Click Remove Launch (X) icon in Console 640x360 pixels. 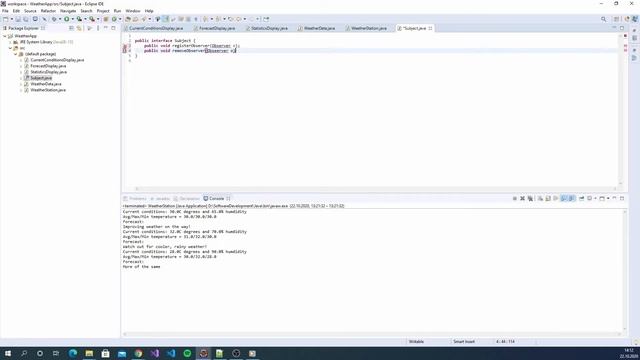click(522, 198)
